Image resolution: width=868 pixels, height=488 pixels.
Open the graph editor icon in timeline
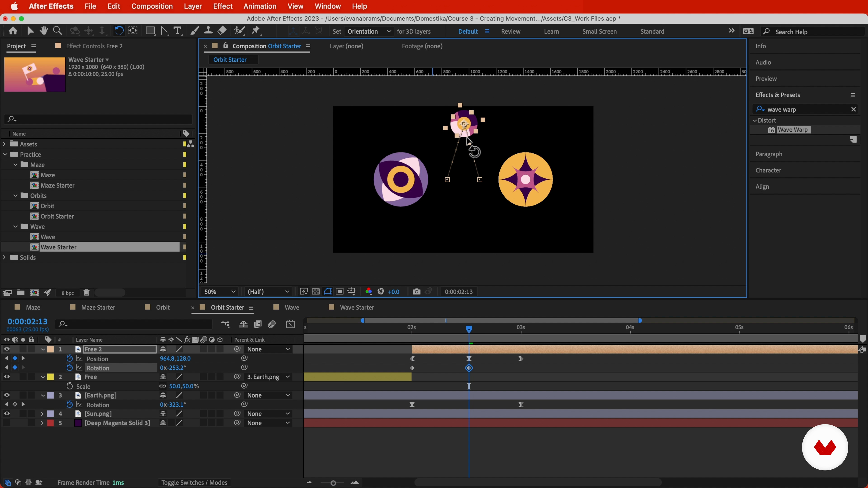click(x=290, y=324)
